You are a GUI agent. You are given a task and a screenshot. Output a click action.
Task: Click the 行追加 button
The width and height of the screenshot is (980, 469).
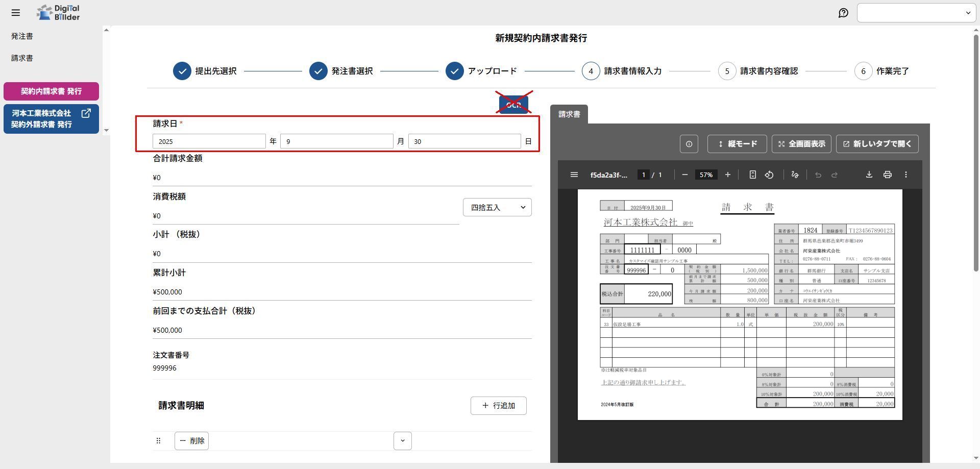498,406
